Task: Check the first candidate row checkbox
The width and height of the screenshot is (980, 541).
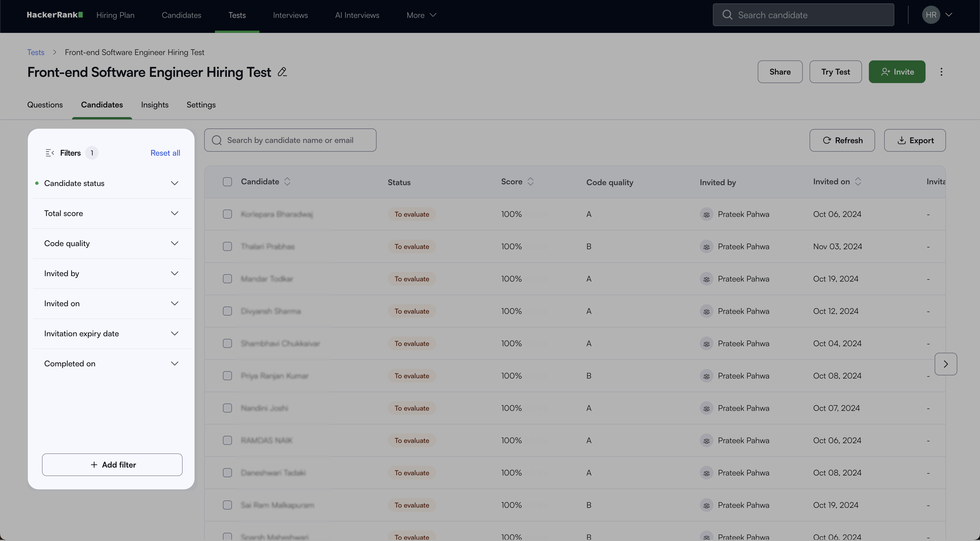Action: pyautogui.click(x=227, y=214)
